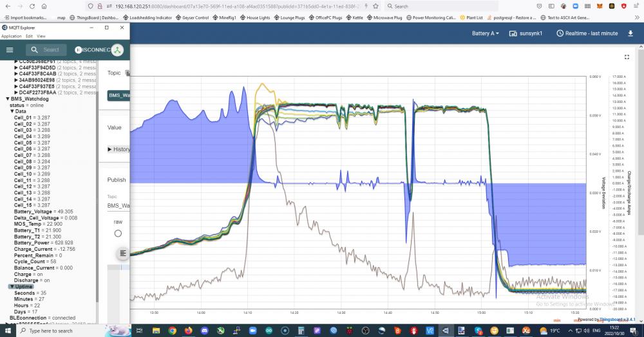The image size is (644, 337).
Task: Open MQTT Explorer hamburger menu
Action: (x=10, y=50)
